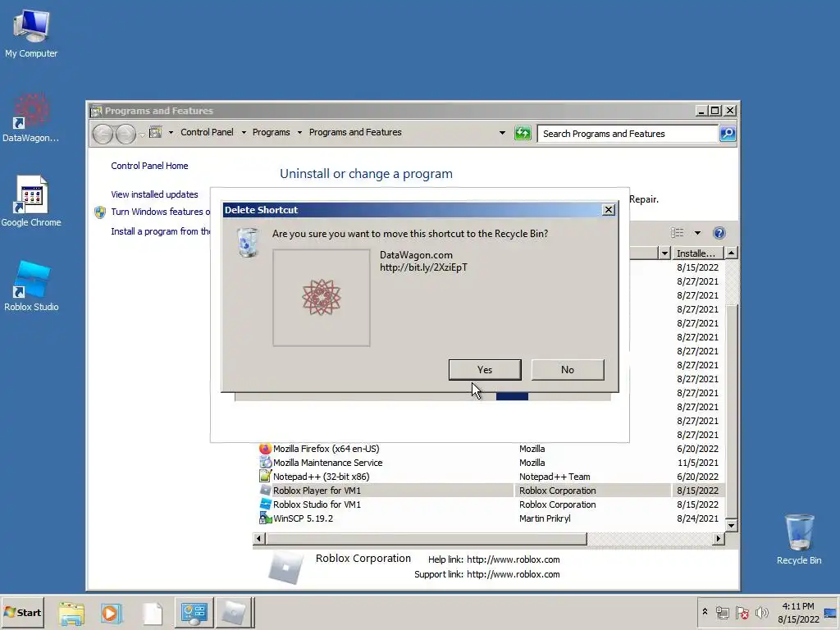The image size is (840, 630).
Task: Sort by the Installed On column header
Action: 698,253
